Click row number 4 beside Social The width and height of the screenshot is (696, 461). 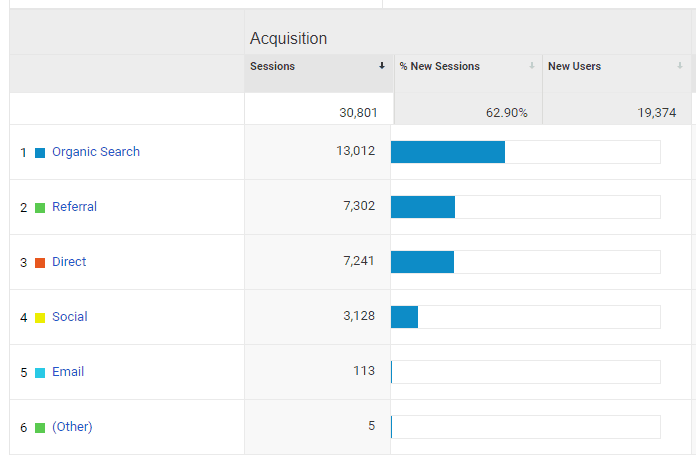pos(24,318)
